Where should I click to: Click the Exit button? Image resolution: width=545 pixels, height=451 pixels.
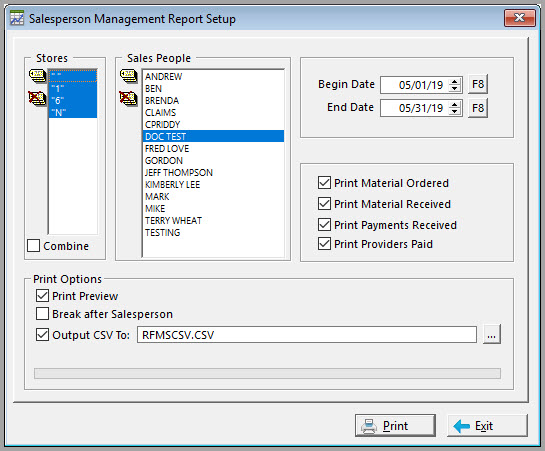[487, 426]
